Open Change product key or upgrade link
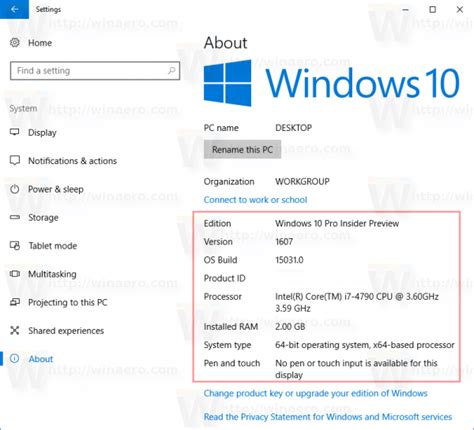 tap(315, 393)
